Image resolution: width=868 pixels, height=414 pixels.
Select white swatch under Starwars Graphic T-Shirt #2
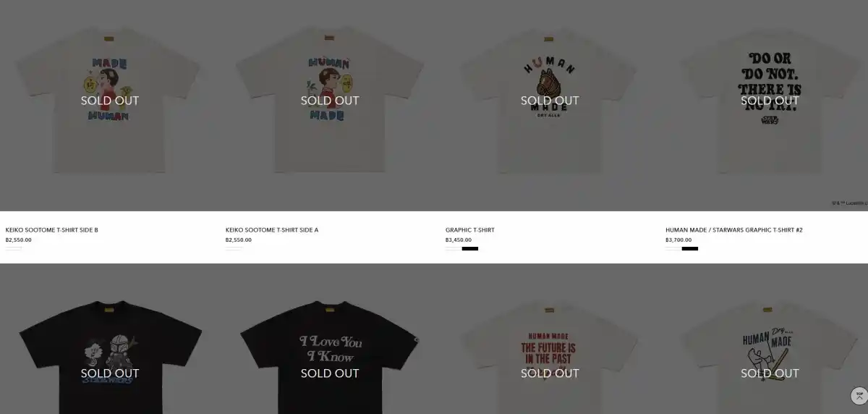coord(673,249)
